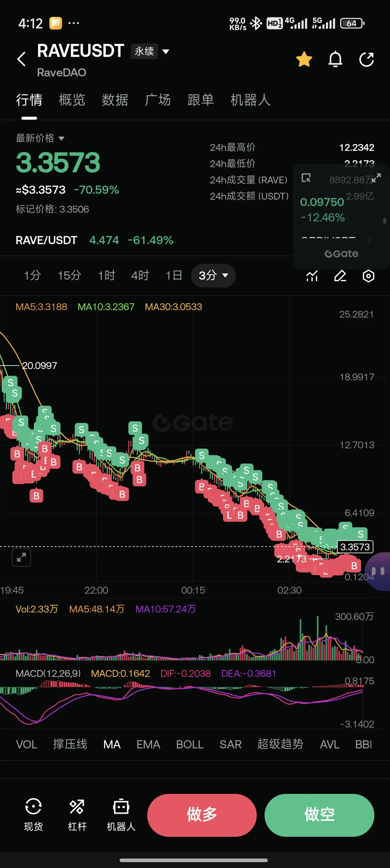Viewport: 390px width, 868px height.
Task: Tap the -70.59% change percentage
Action: [97, 190]
